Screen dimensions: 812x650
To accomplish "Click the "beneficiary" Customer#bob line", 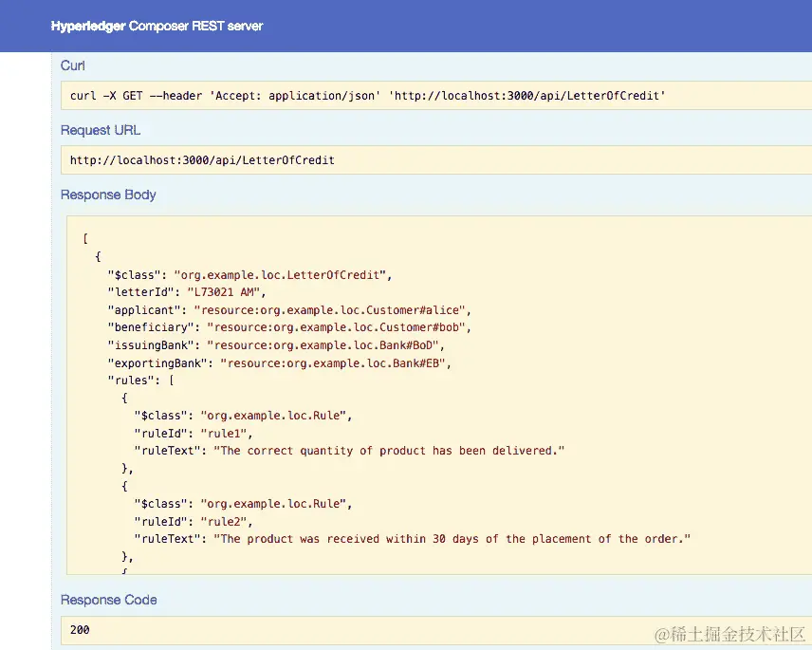I will pyautogui.click(x=289, y=327).
